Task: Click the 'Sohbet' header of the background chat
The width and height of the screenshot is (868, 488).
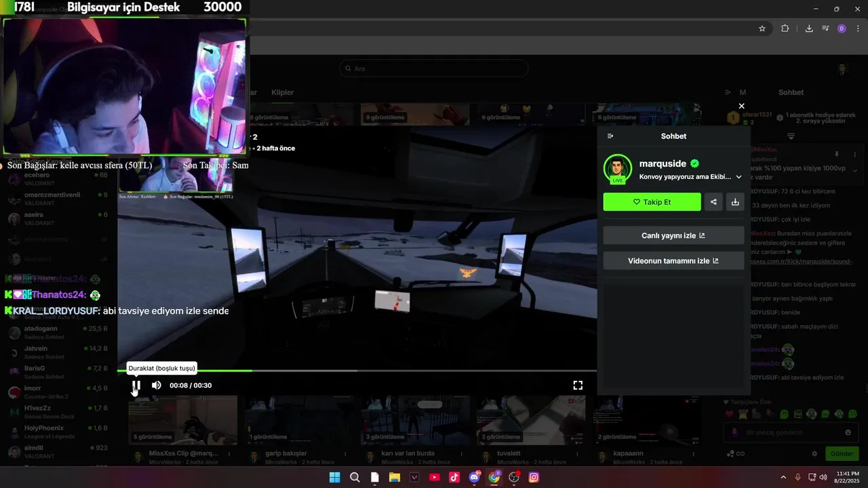Action: pos(791,92)
